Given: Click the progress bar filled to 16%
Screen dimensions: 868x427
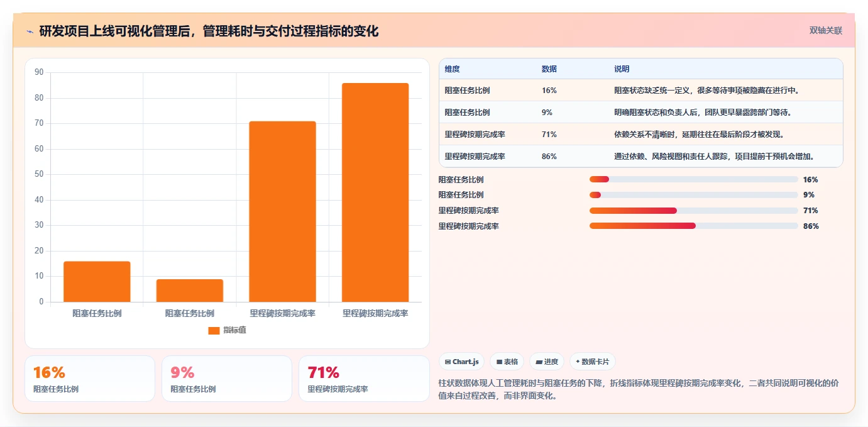Looking at the screenshot, I should 694,180.
